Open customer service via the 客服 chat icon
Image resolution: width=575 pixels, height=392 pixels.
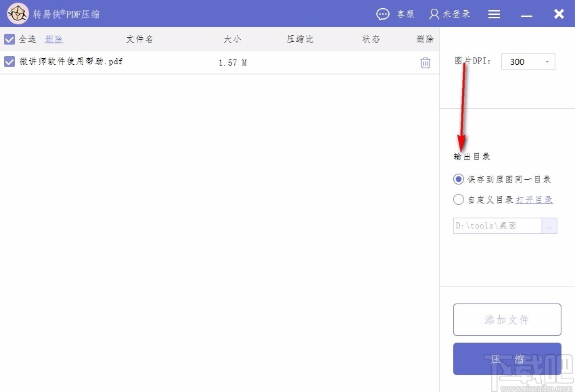(383, 14)
